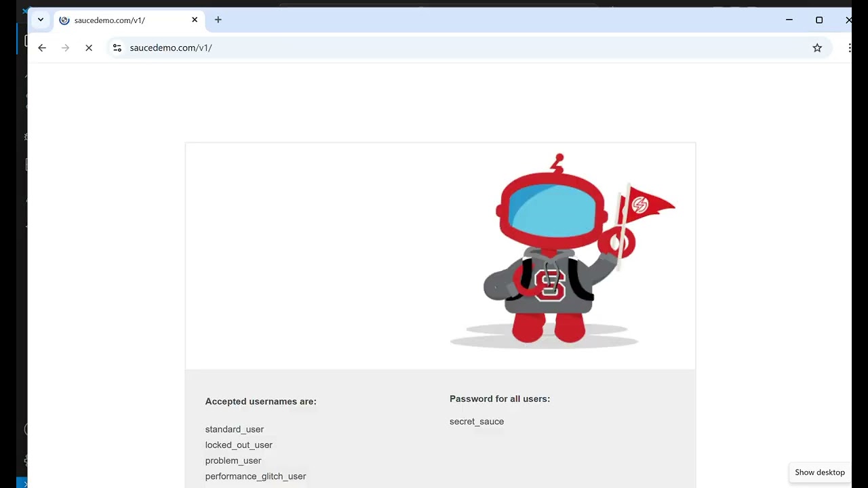The width and height of the screenshot is (868, 488).
Task: Open the tab search dropdown arrow
Action: coord(41,20)
